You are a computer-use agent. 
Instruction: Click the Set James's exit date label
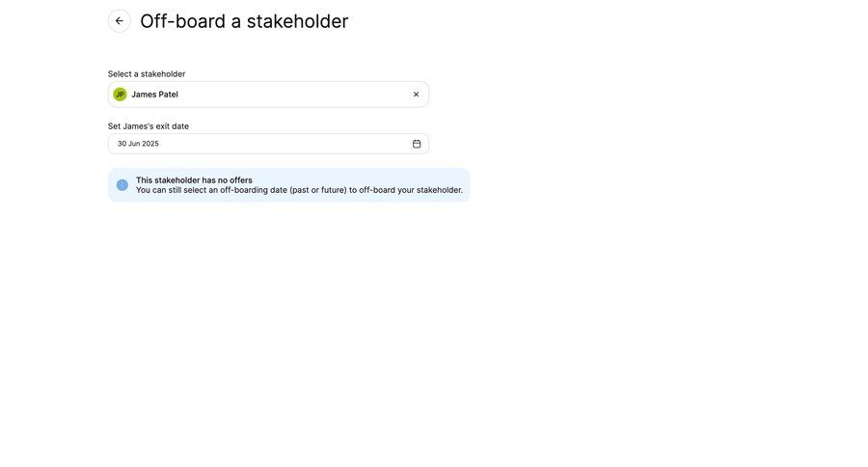(149, 126)
